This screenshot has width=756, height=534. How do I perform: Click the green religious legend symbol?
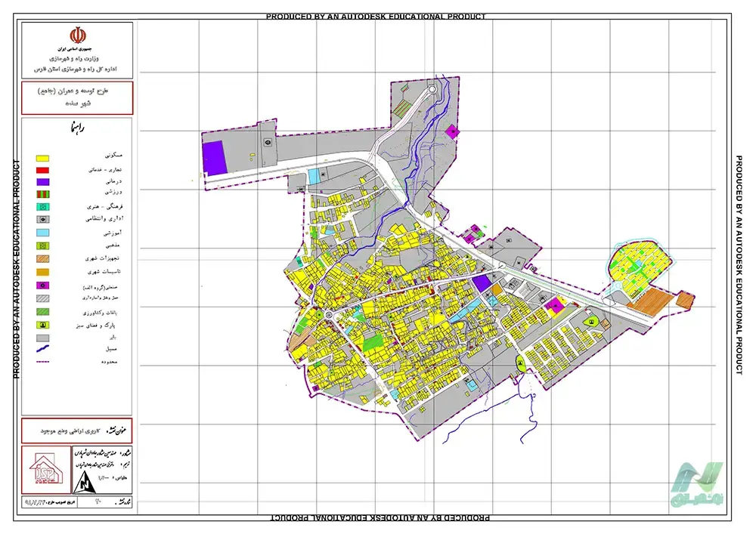(43, 245)
